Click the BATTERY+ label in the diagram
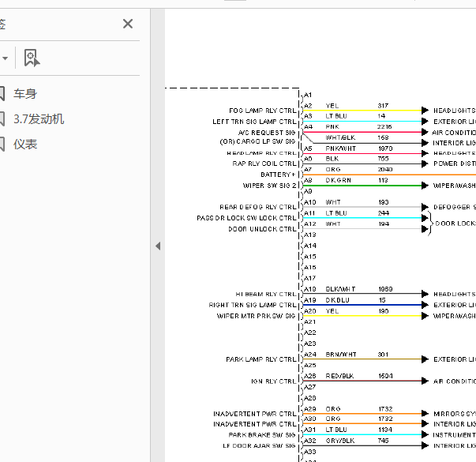Image resolution: width=476 pixels, height=462 pixels. (x=278, y=175)
